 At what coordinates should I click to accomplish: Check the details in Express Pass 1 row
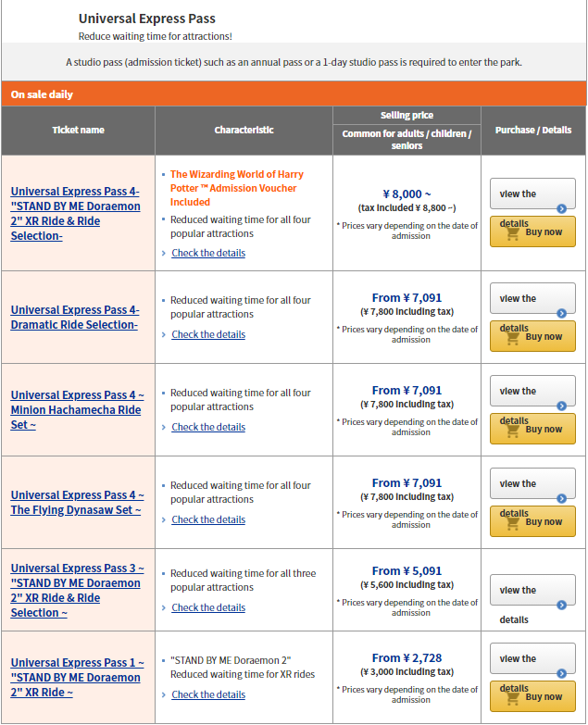(x=208, y=694)
